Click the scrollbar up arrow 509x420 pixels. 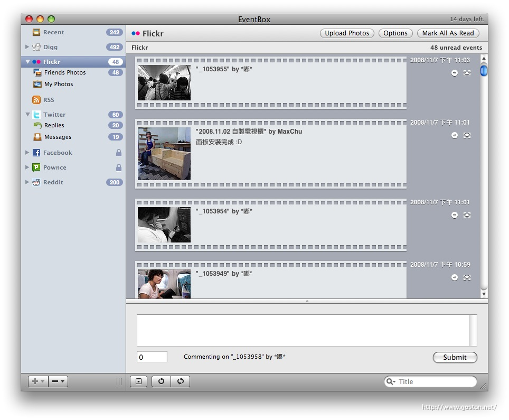coord(484,59)
